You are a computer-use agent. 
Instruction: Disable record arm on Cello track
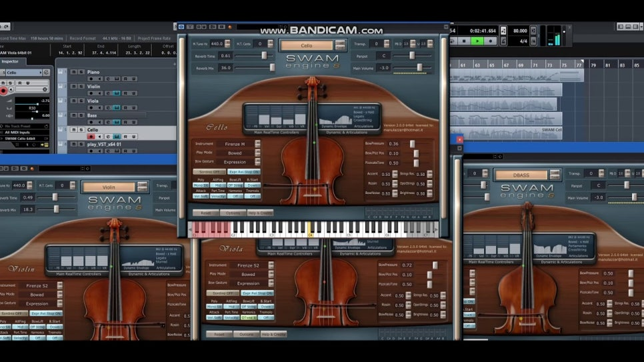91,137
